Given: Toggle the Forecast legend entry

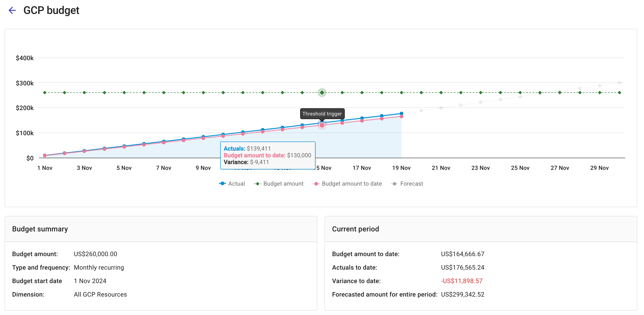Looking at the screenshot, I should click(x=407, y=184).
